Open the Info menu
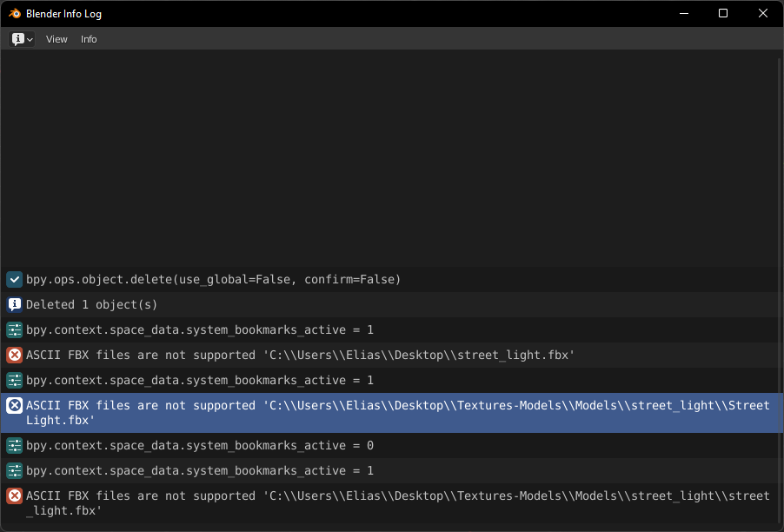This screenshot has width=784, height=532. point(89,39)
